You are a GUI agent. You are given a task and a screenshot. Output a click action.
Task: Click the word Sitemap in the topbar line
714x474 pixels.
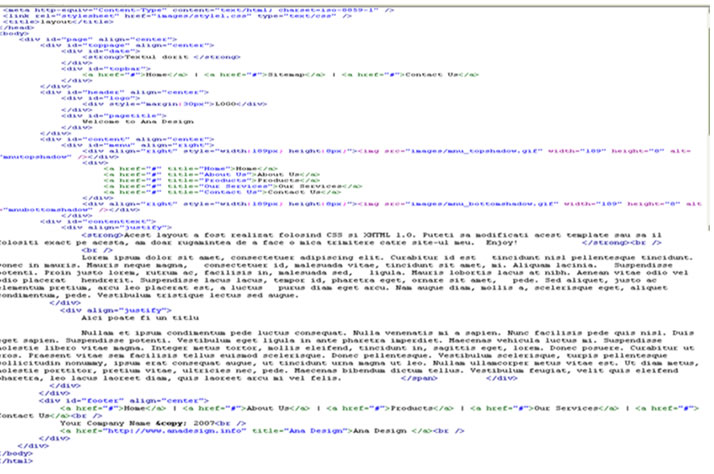[x=286, y=75]
